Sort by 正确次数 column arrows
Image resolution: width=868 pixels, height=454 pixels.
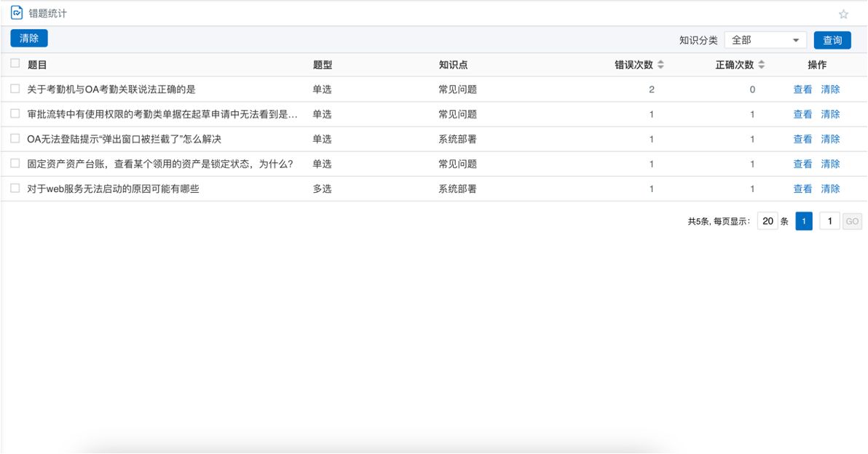coord(762,65)
